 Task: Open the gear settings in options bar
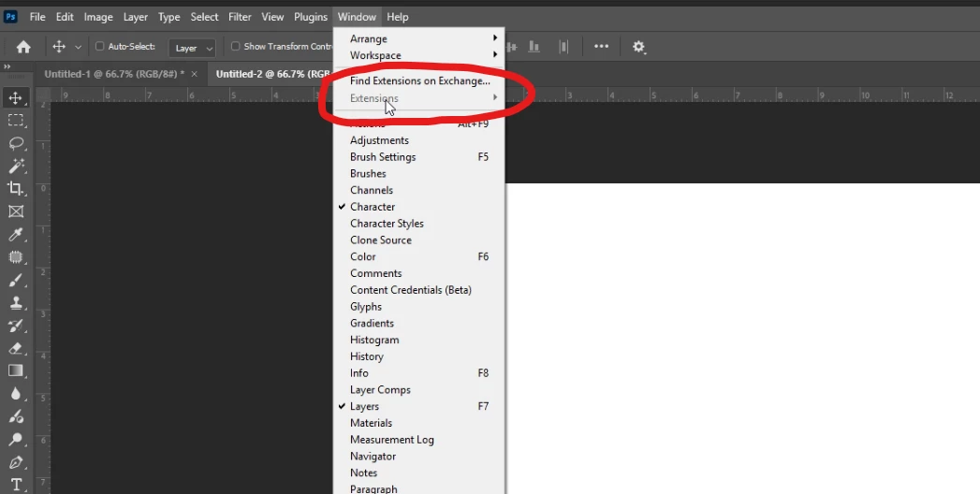(x=638, y=47)
